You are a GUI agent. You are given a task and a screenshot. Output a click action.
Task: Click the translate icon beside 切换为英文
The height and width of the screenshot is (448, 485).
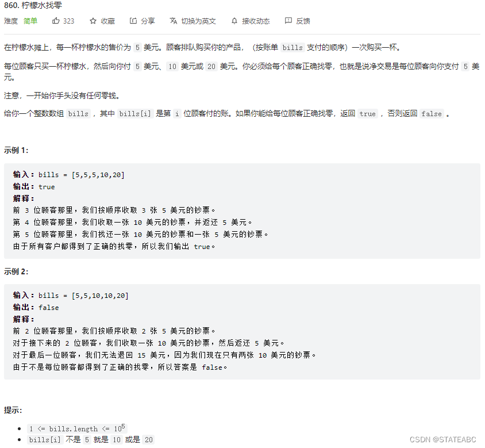click(174, 21)
